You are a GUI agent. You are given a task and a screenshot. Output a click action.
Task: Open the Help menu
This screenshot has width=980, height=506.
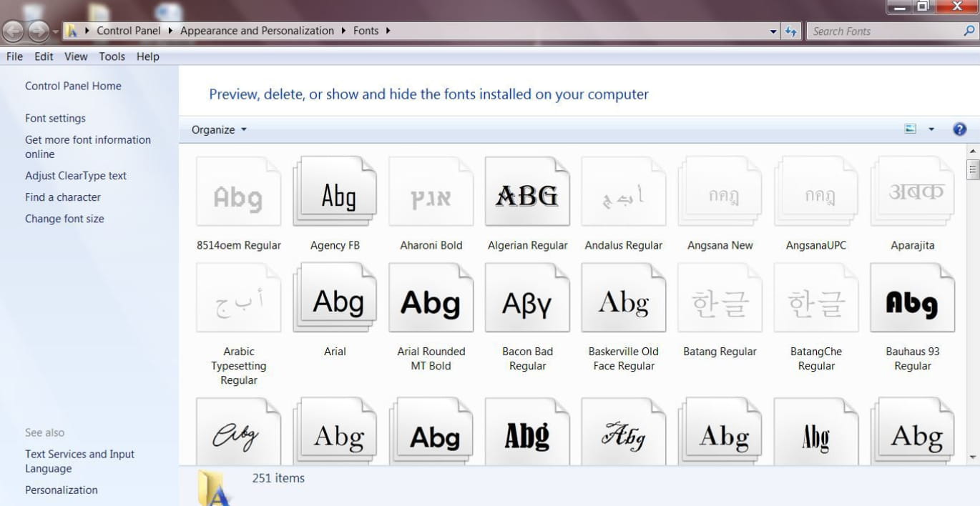pyautogui.click(x=147, y=56)
